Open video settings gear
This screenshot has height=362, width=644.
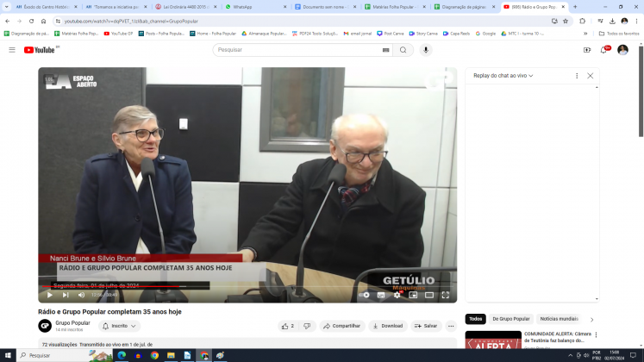pos(397,295)
